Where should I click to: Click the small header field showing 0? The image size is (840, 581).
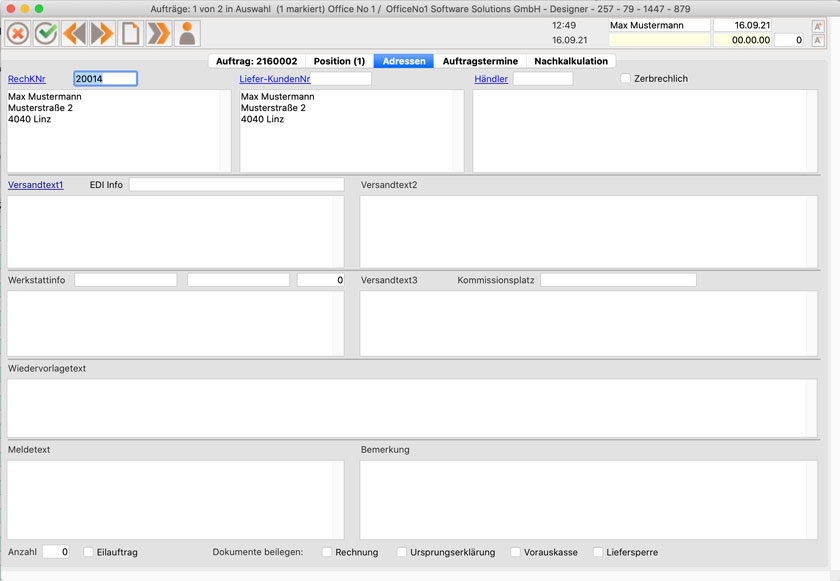(x=789, y=40)
